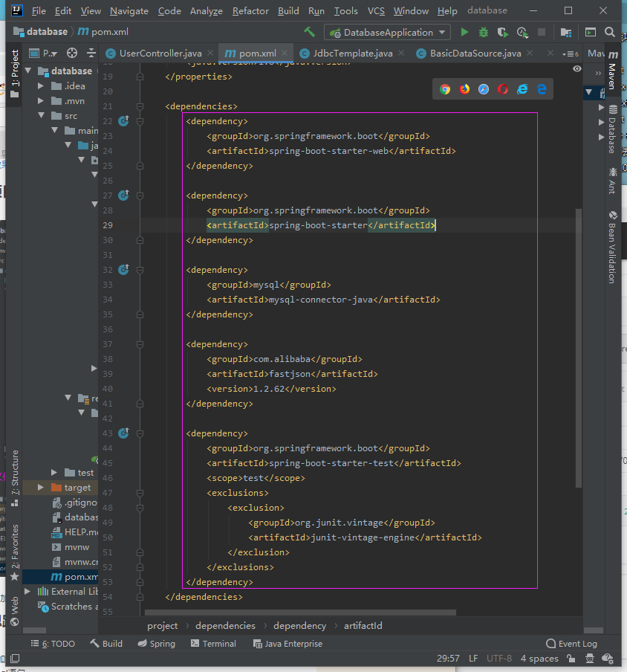Run with coverage icon in toolbar
627x672 pixels.
(503, 32)
